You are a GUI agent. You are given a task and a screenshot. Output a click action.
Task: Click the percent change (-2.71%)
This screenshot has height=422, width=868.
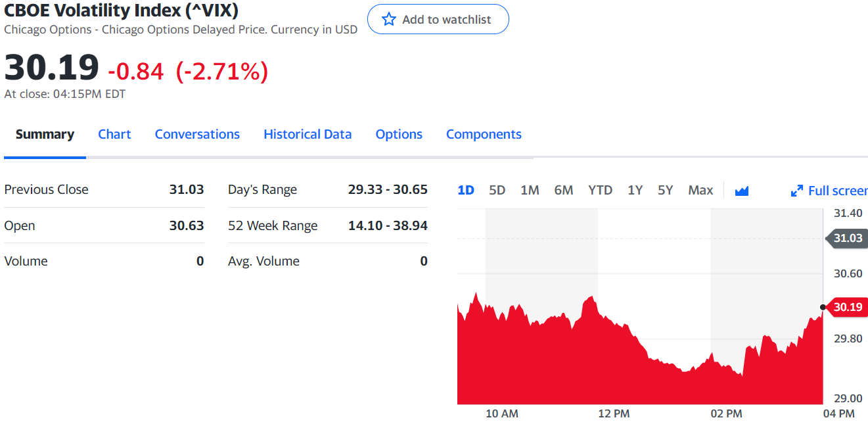[222, 71]
